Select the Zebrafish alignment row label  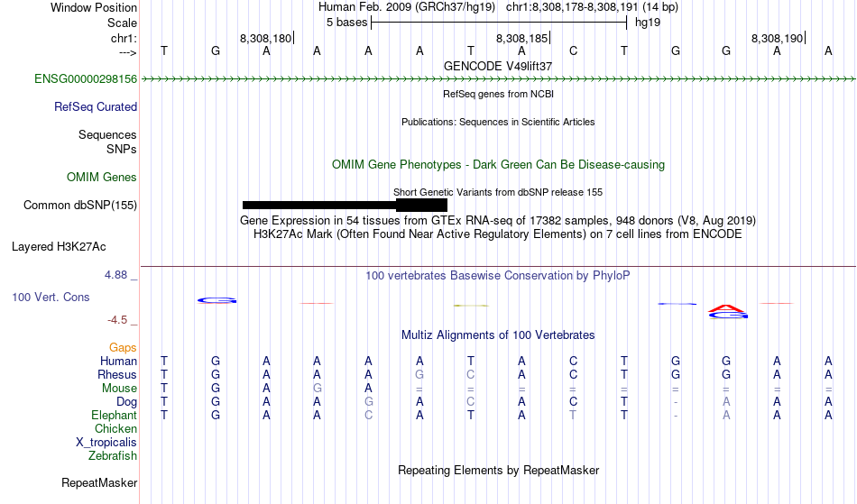coord(113,456)
